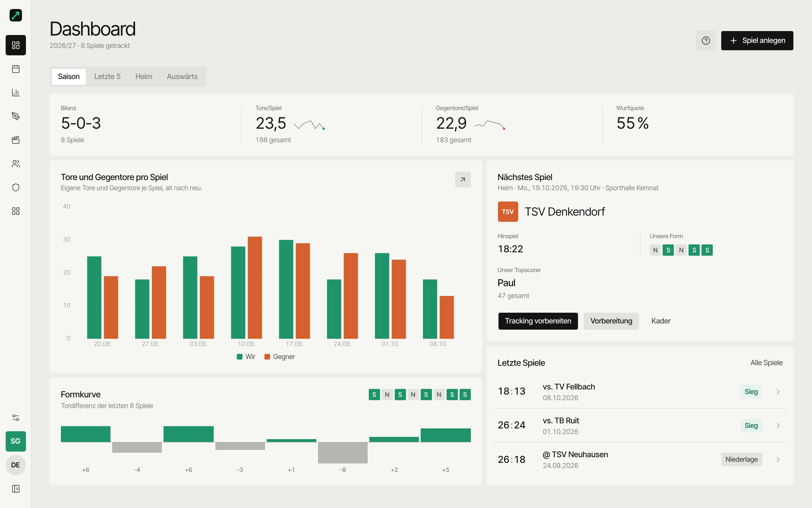Click the SG team badge
The image size is (812, 508).
[x=16, y=441]
